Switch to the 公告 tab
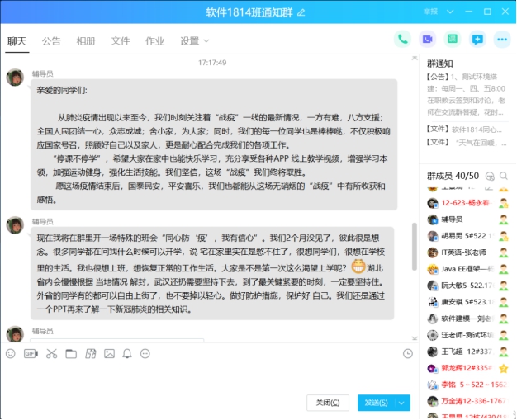The width and height of the screenshot is (517, 420). coord(51,40)
